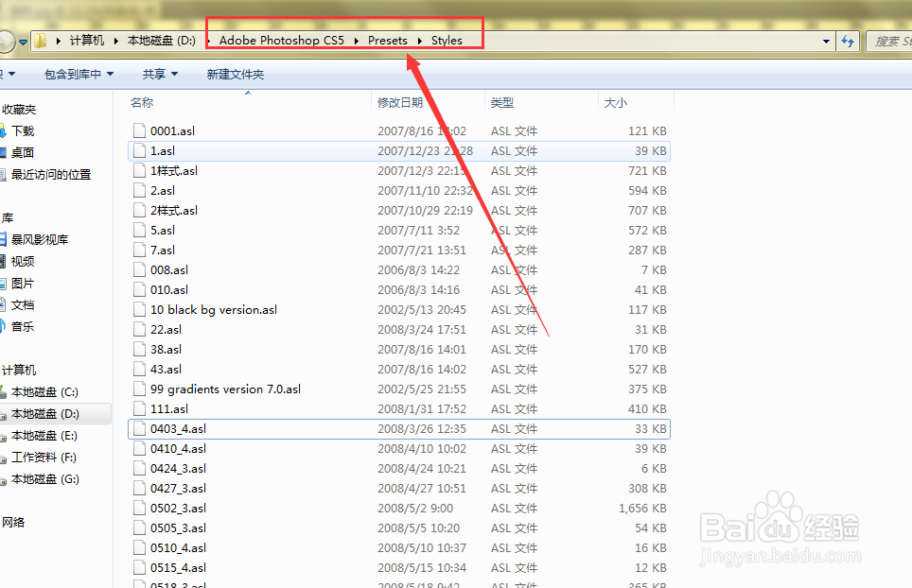
Task: Refresh the folder with the refresh button
Action: coord(848,42)
